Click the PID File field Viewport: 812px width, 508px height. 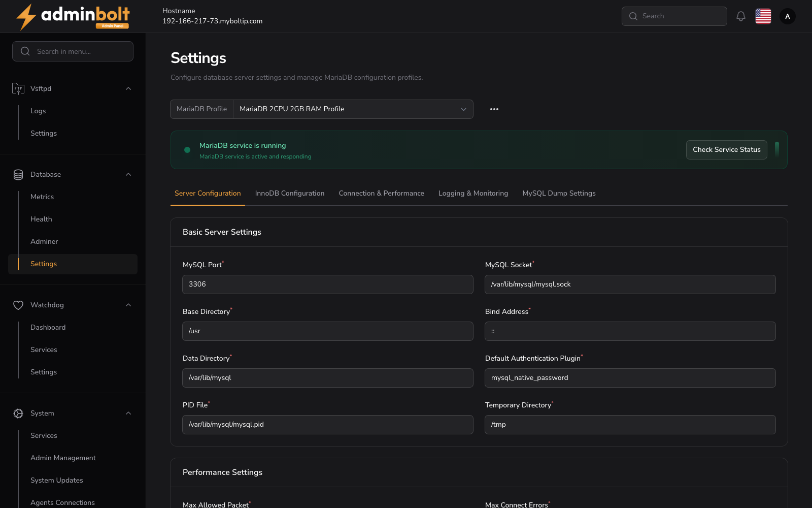click(328, 425)
